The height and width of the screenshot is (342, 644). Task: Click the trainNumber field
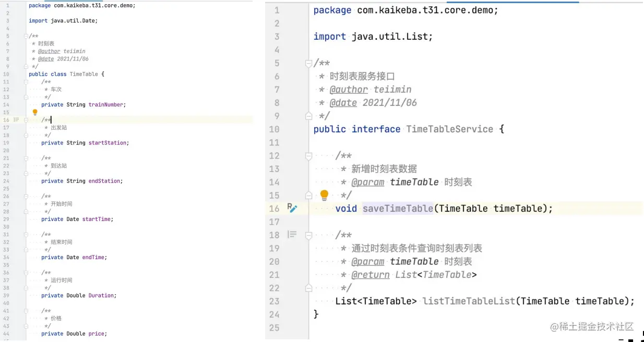point(106,105)
